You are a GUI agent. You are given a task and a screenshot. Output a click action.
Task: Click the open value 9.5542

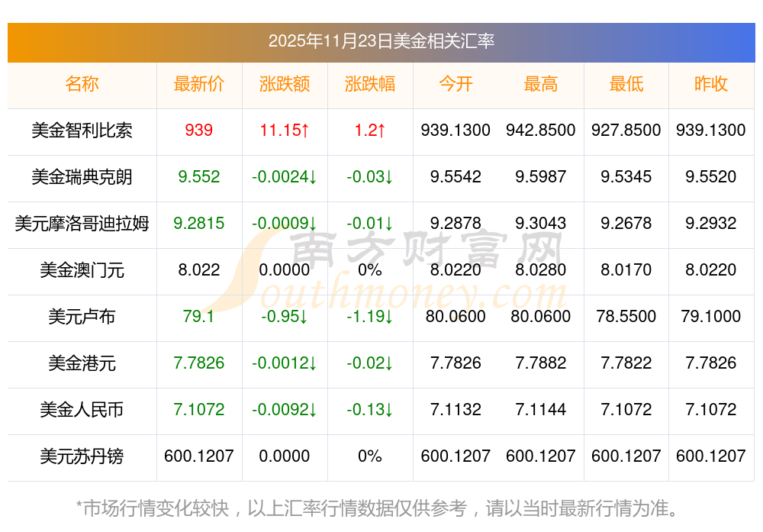pyautogui.click(x=456, y=176)
